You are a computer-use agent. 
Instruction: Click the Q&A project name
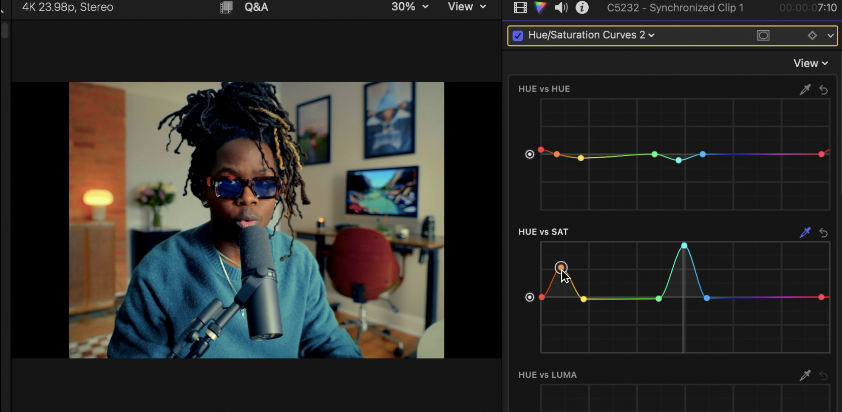click(256, 7)
